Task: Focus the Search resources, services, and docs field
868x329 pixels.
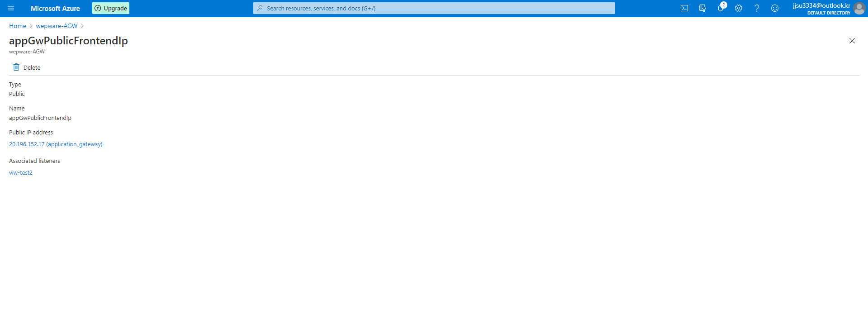Action: [434, 8]
